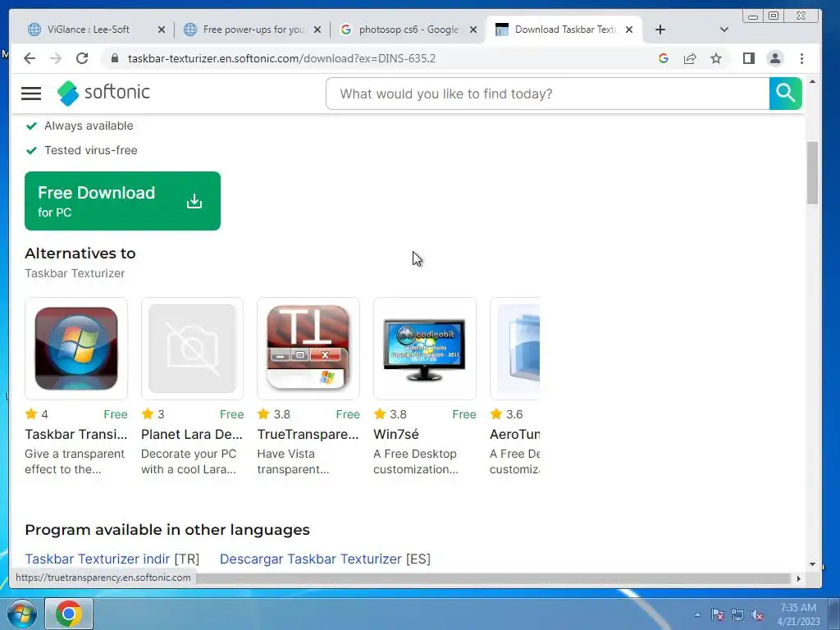Show hidden tray icons arrow

(697, 614)
